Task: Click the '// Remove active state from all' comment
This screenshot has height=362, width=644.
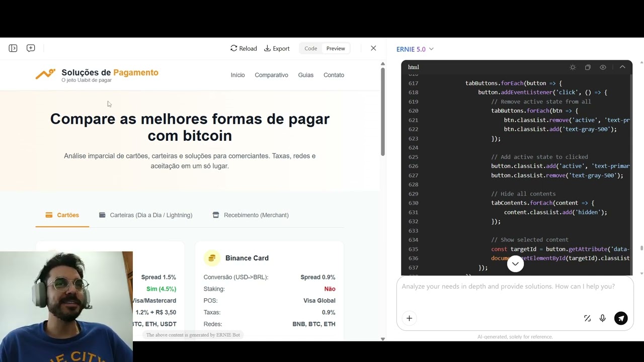Action: (541, 102)
